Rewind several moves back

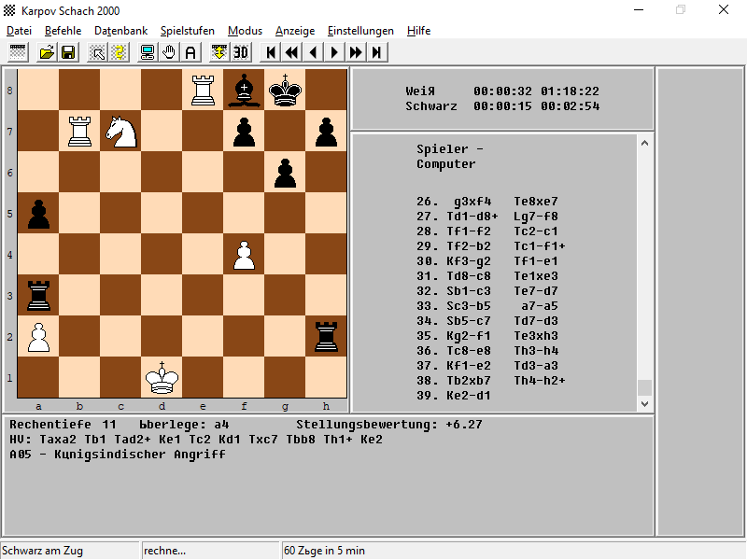[x=292, y=52]
